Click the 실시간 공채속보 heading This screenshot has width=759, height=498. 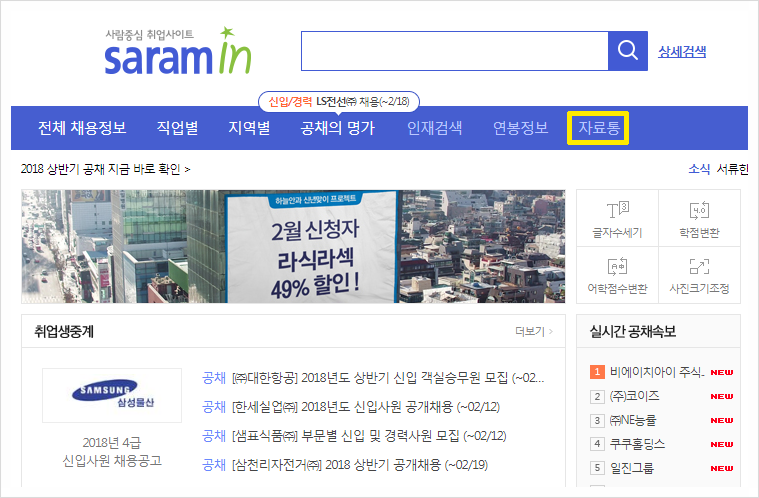[633, 332]
